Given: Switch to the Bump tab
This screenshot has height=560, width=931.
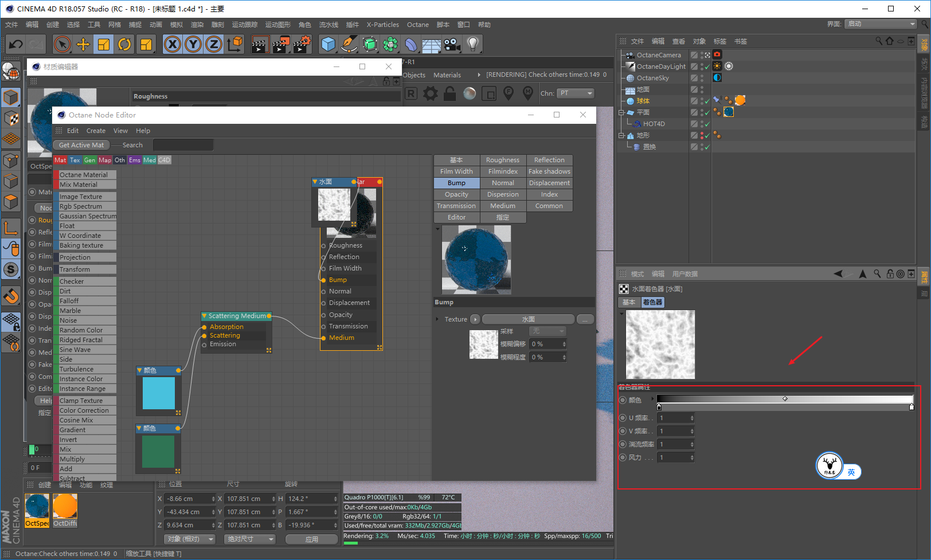Looking at the screenshot, I should point(456,183).
